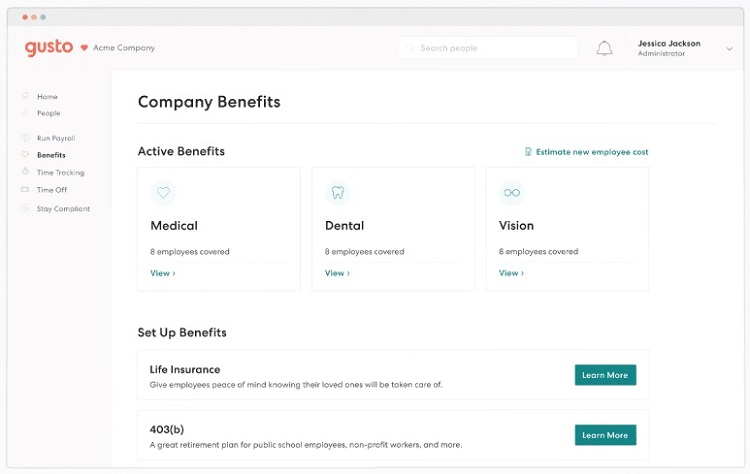Click the Active Benefits heading
Image resolution: width=750 pixels, height=474 pixels.
coord(181,151)
